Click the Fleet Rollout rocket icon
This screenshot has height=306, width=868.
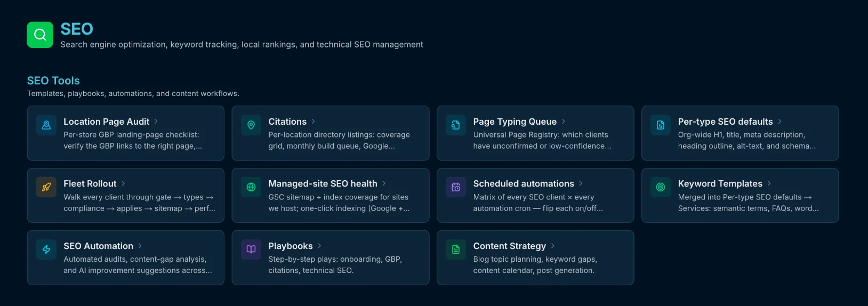point(46,187)
